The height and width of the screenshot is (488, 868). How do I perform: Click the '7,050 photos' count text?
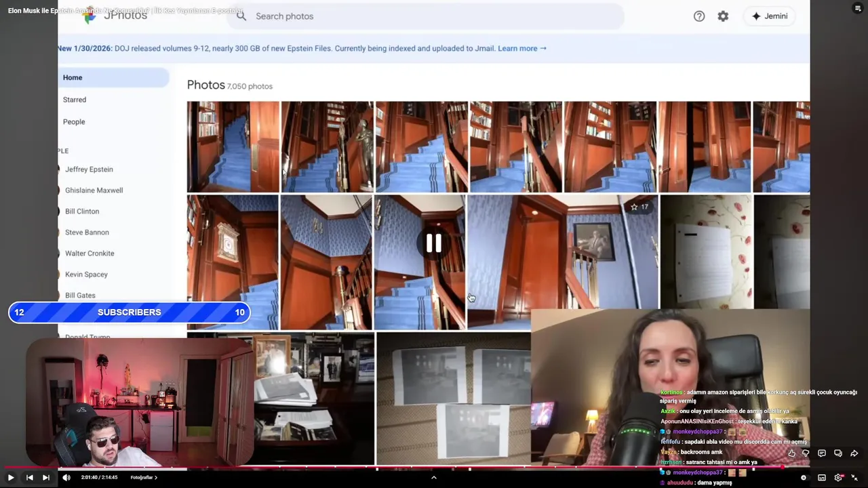coord(250,86)
